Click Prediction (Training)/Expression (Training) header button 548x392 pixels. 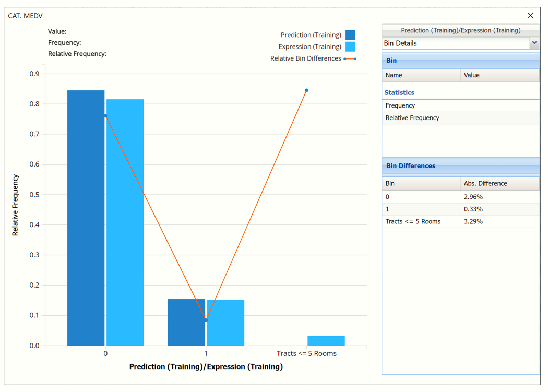pyautogui.click(x=460, y=30)
